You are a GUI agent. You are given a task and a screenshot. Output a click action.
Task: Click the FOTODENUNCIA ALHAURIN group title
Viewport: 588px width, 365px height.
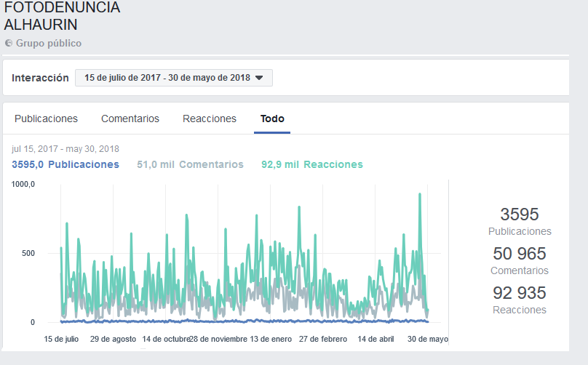pos(62,16)
